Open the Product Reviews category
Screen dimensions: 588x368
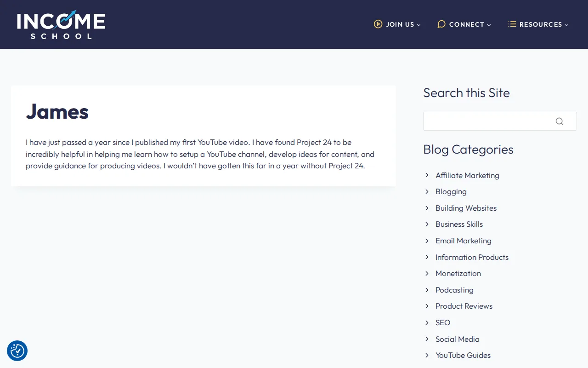(x=464, y=306)
